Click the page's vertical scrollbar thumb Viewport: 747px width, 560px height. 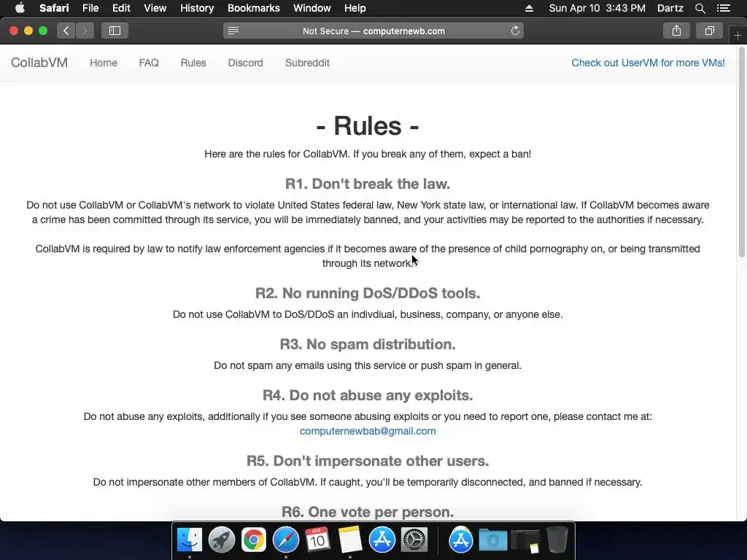tap(741, 152)
